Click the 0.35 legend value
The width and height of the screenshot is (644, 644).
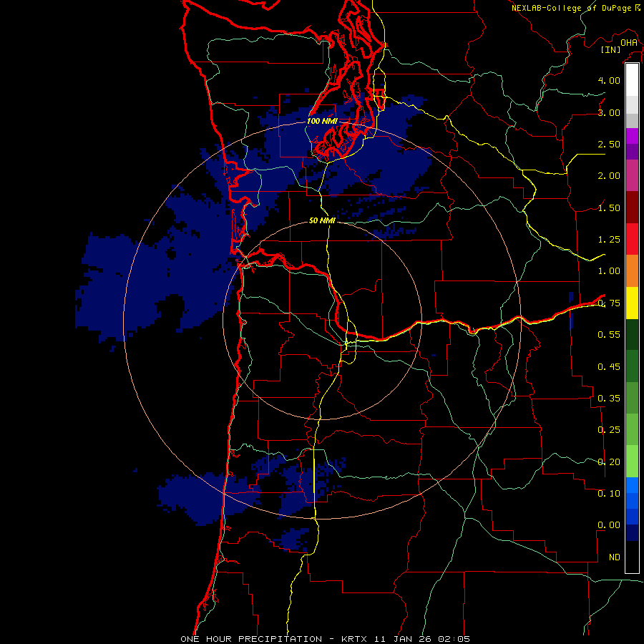pyautogui.click(x=609, y=399)
